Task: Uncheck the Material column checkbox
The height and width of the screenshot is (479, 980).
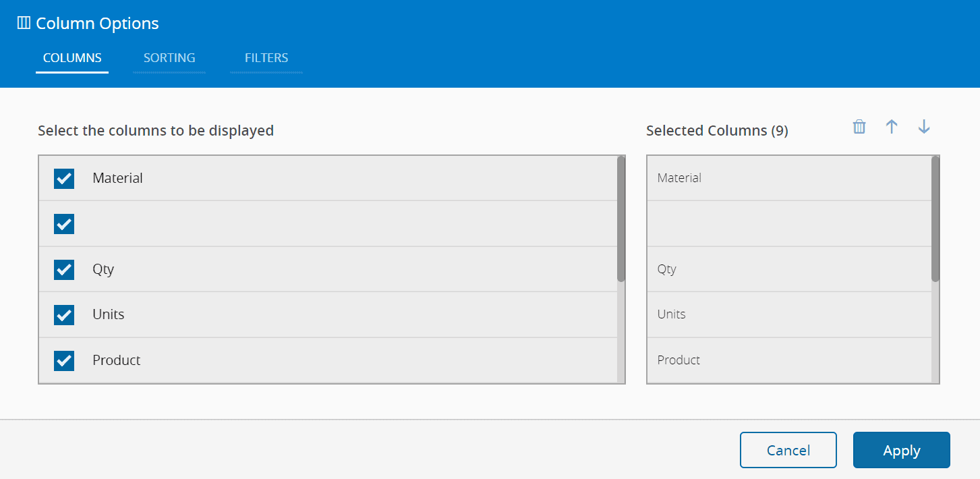Action: coord(63,178)
